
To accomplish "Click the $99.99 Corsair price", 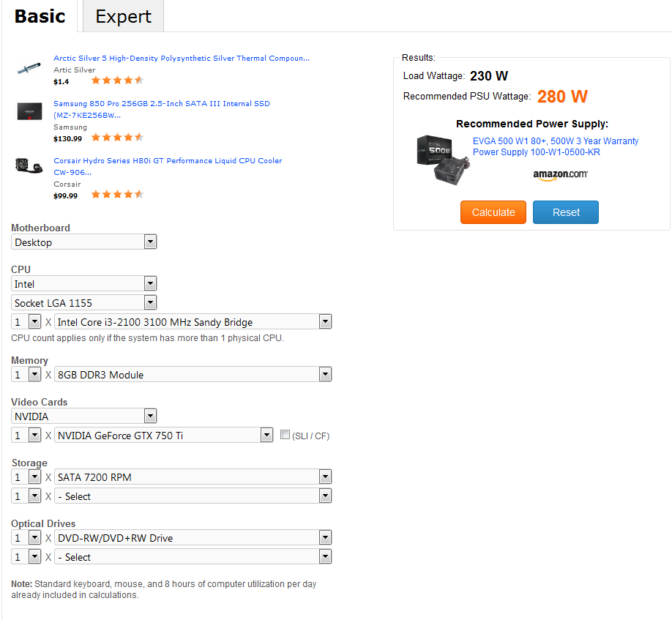I will click(66, 196).
